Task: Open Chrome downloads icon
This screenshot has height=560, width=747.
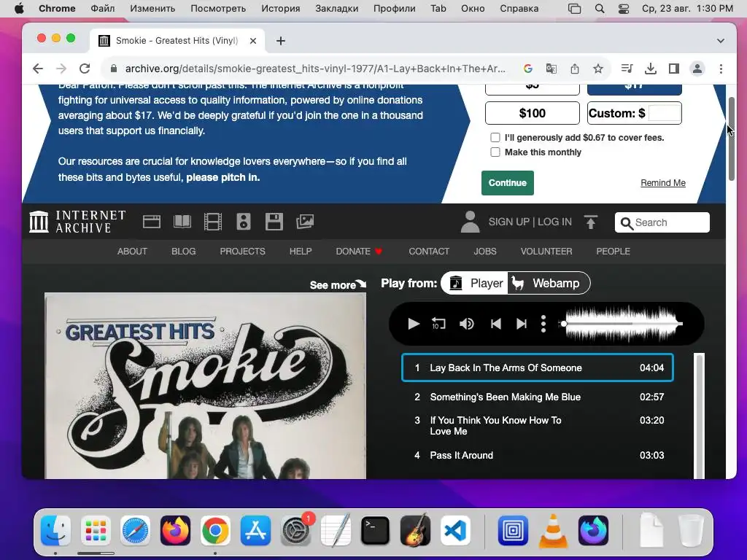Action: [650, 69]
